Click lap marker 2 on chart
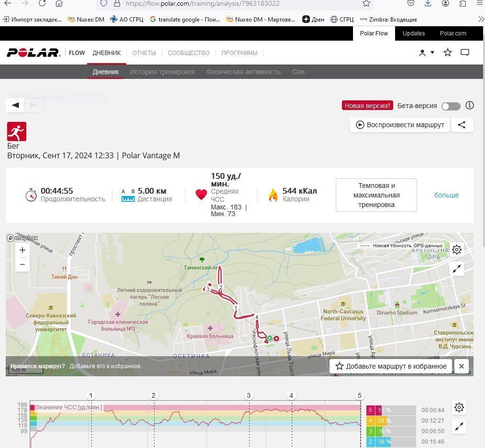The image size is (485, 448). point(154,395)
